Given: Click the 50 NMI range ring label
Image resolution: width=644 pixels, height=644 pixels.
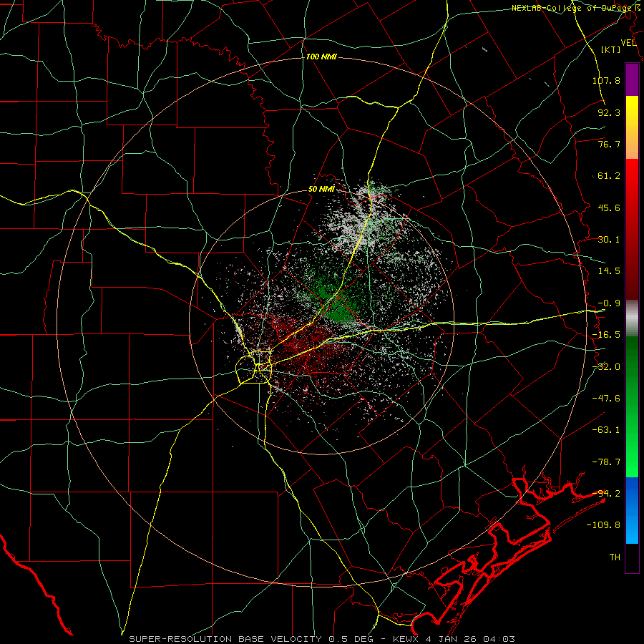Looking at the screenshot, I should pos(321,190).
